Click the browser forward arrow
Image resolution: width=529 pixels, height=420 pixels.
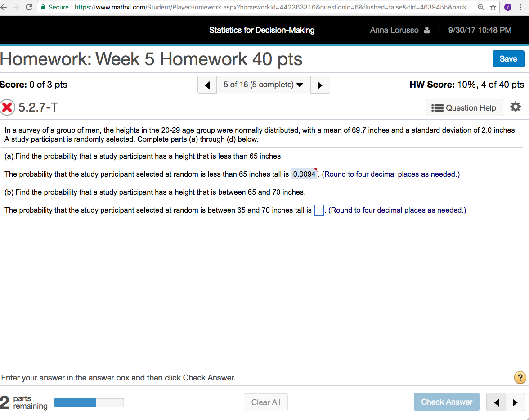[16, 7]
